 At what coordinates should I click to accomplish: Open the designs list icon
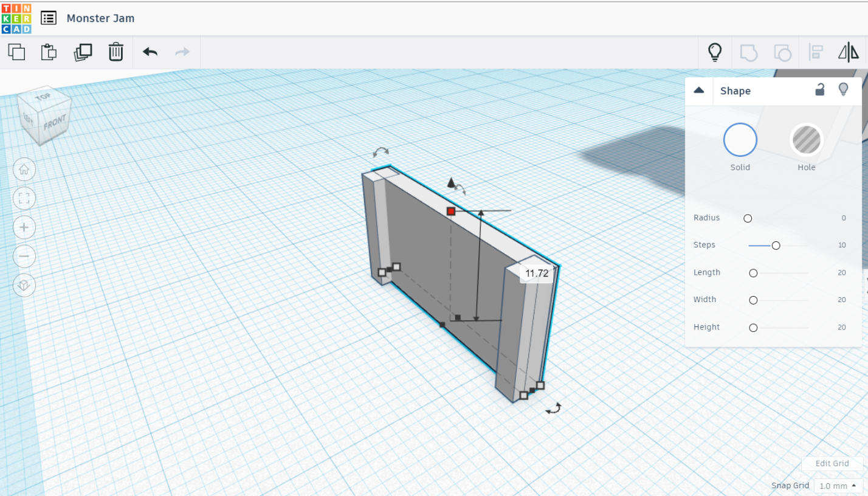coord(49,18)
